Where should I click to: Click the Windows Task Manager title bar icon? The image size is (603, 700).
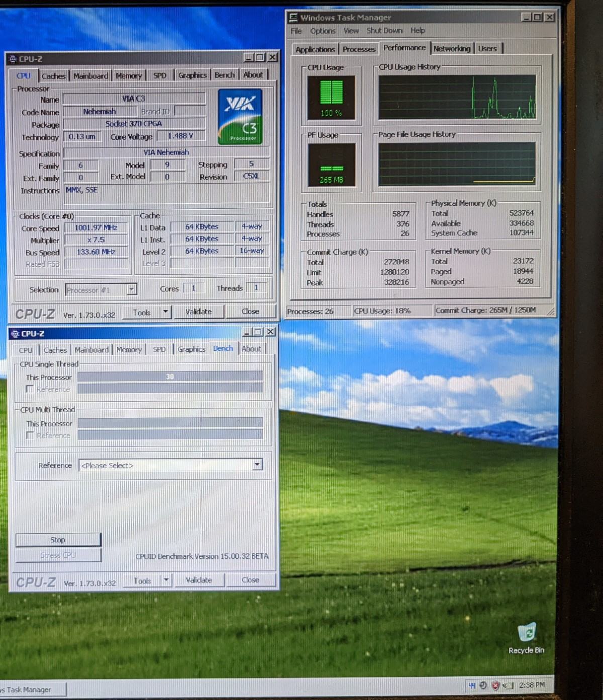tap(293, 18)
